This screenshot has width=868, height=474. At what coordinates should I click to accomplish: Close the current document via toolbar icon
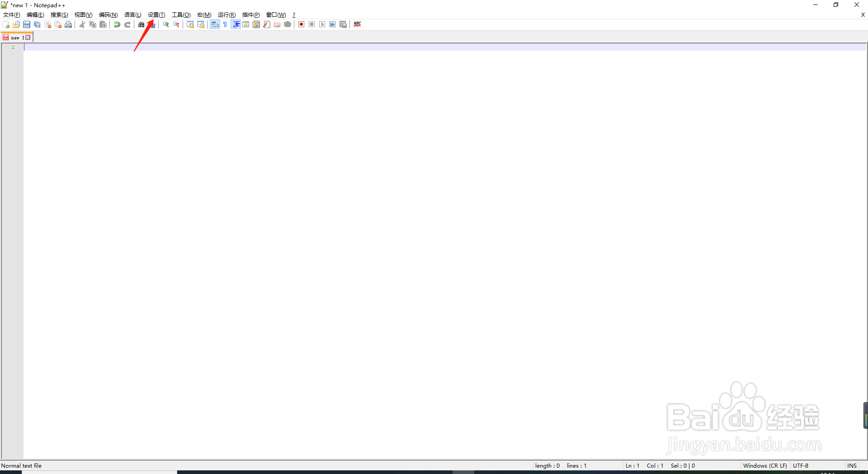pos(47,24)
